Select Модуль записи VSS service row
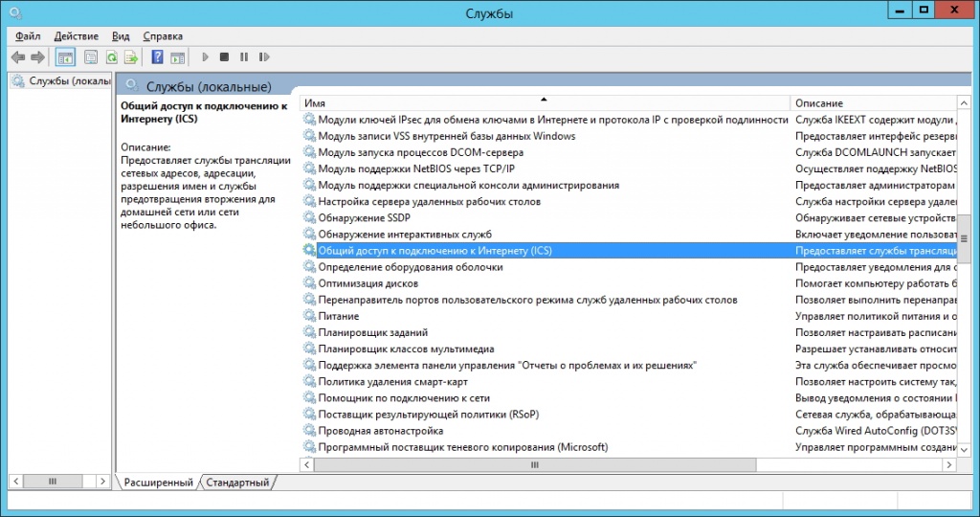The width and height of the screenshot is (980, 517). (446, 136)
